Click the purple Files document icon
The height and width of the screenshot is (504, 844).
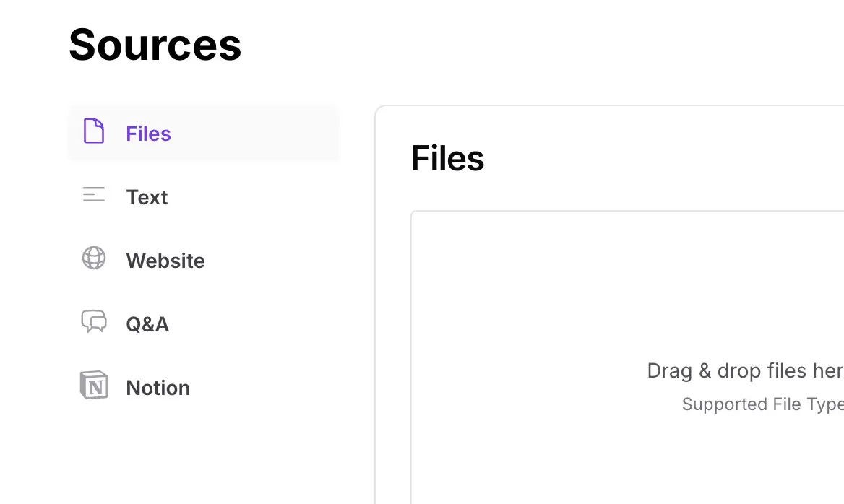click(94, 131)
